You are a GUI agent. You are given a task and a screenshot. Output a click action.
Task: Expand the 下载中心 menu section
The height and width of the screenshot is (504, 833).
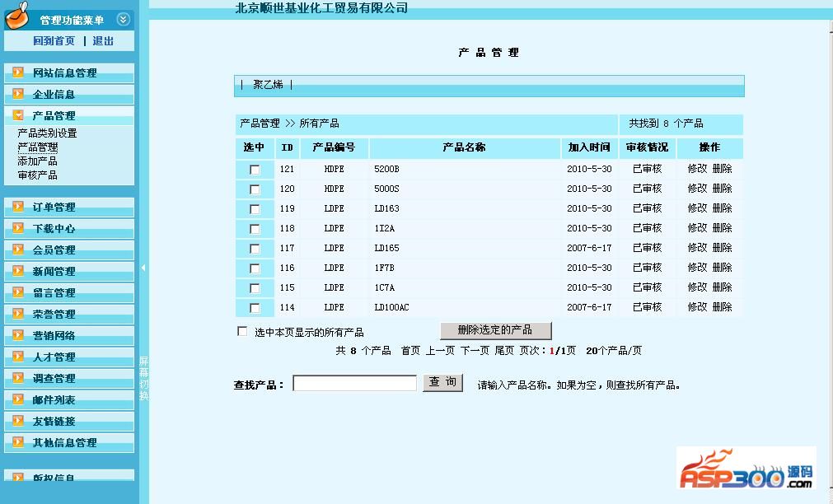(x=69, y=228)
